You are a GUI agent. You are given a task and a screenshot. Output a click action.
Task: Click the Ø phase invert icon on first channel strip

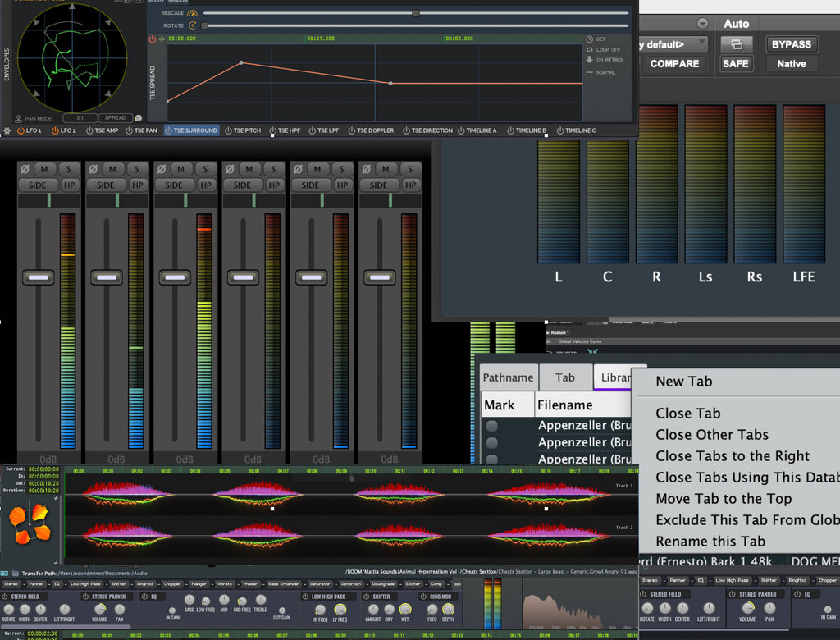tap(25, 169)
